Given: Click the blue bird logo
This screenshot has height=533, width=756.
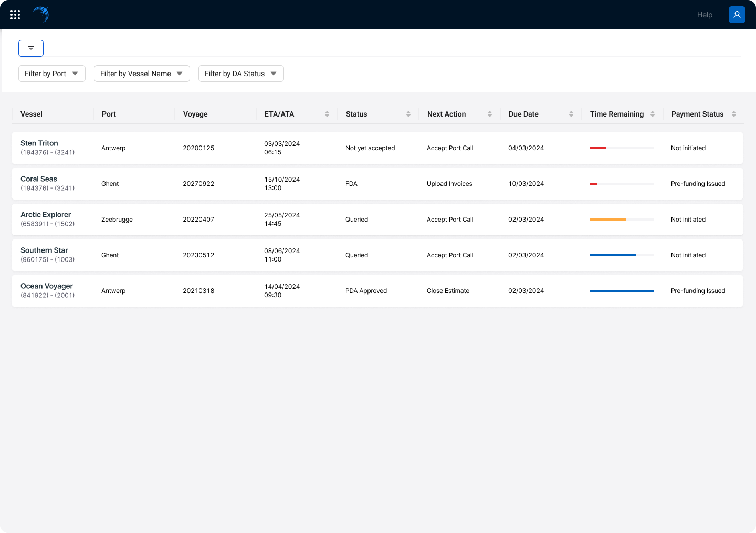Looking at the screenshot, I should pyautogui.click(x=41, y=14).
